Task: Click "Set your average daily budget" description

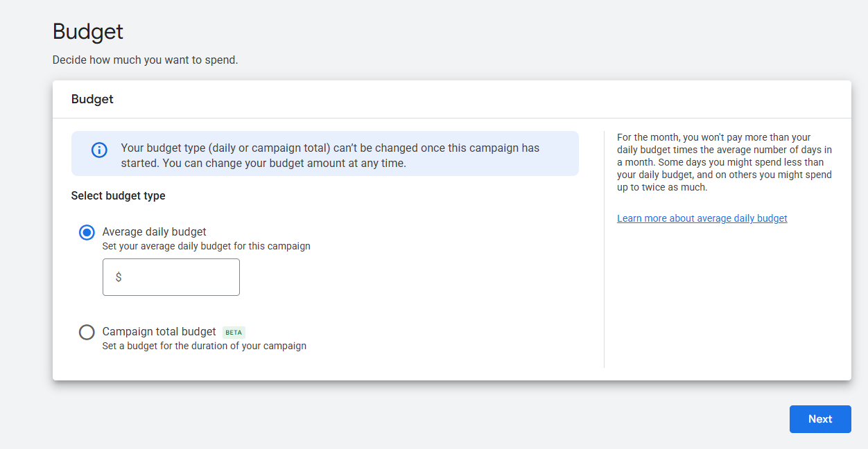Action: [206, 246]
